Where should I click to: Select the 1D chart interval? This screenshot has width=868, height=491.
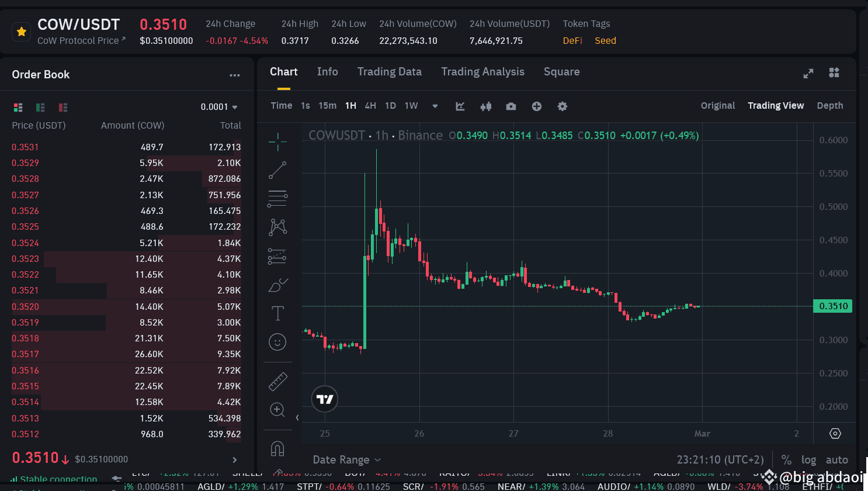pos(391,106)
